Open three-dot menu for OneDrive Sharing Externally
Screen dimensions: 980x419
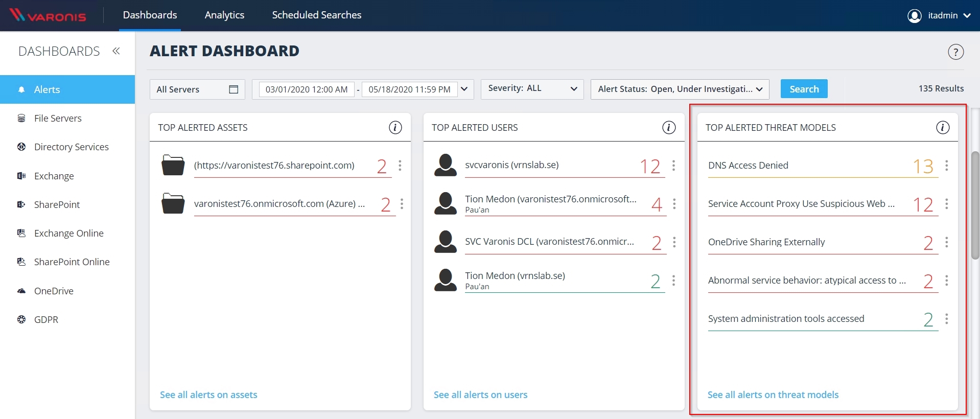(x=946, y=242)
